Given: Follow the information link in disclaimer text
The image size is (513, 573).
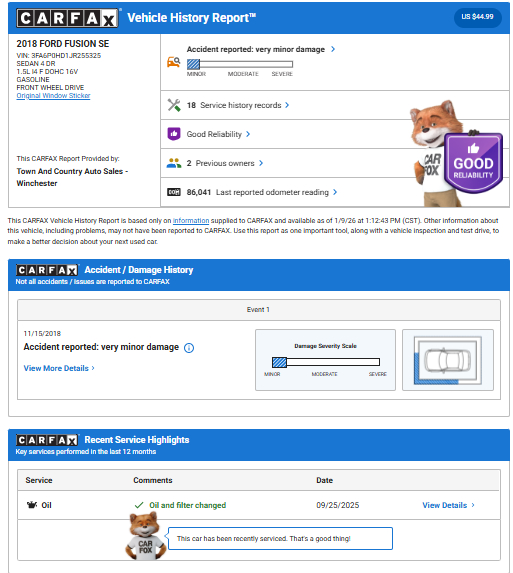Looking at the screenshot, I should pyautogui.click(x=191, y=221).
